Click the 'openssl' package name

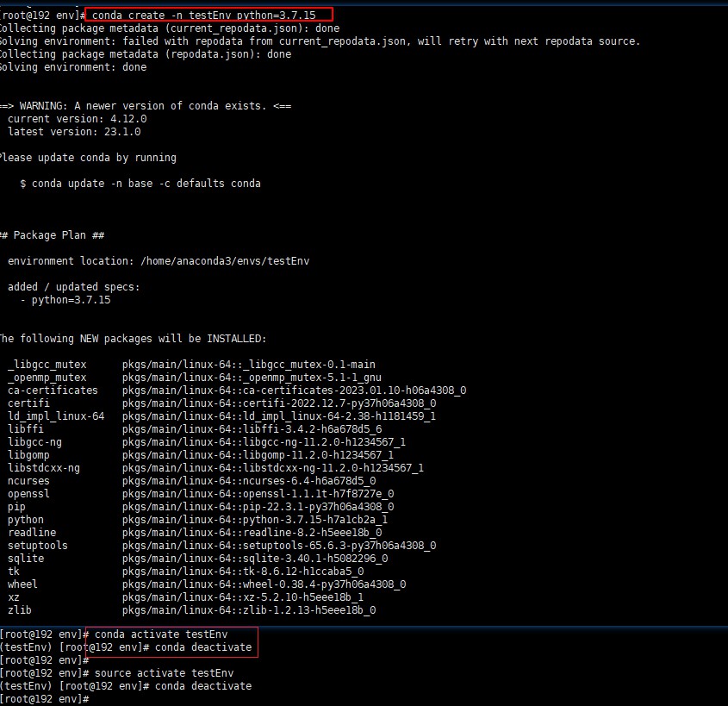pos(28,494)
